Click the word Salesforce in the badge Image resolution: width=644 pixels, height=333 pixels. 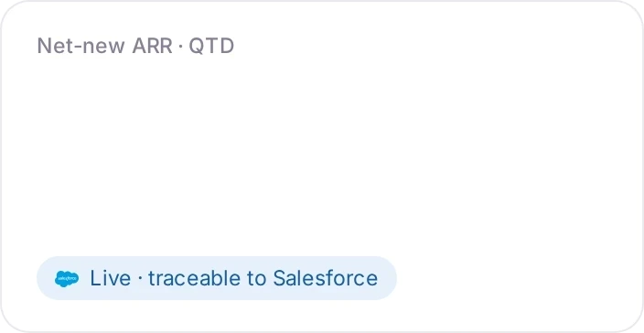pyautogui.click(x=326, y=278)
